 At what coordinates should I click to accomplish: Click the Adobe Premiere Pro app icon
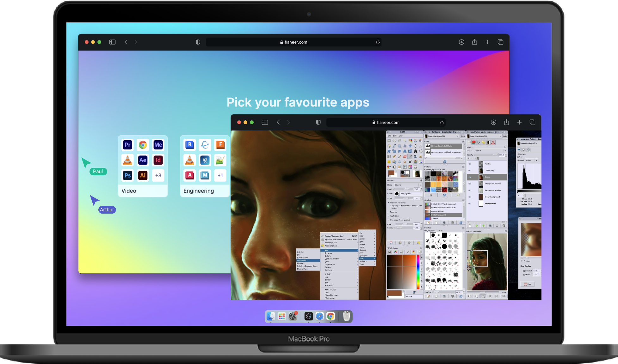(127, 145)
